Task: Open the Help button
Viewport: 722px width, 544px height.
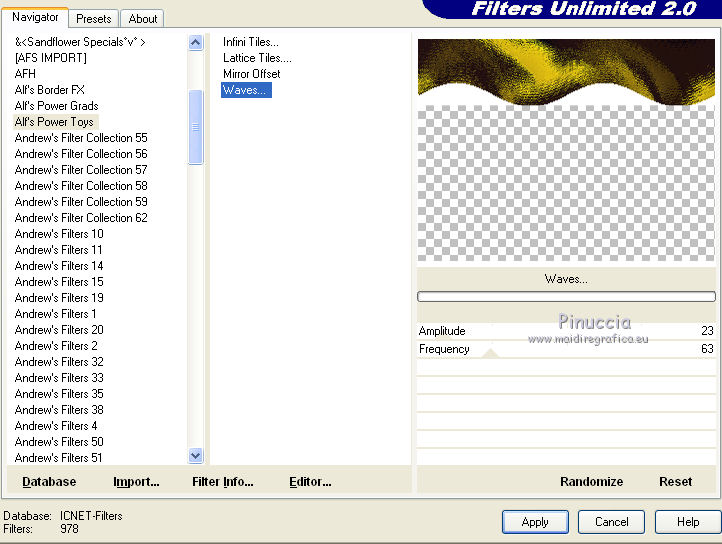Action: (688, 522)
